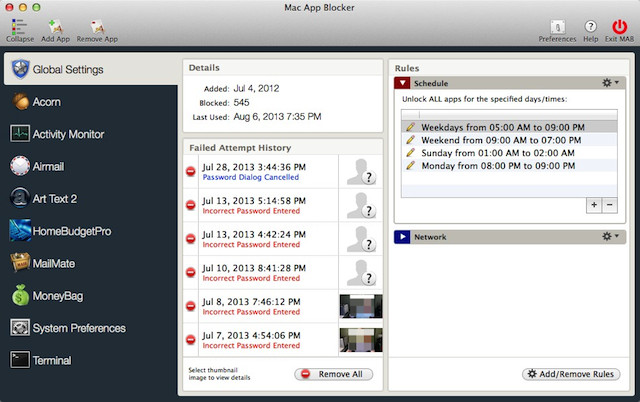Click unknown-user thumbnail for Jul 10 attempt
The image size is (640, 402).
[x=361, y=272]
